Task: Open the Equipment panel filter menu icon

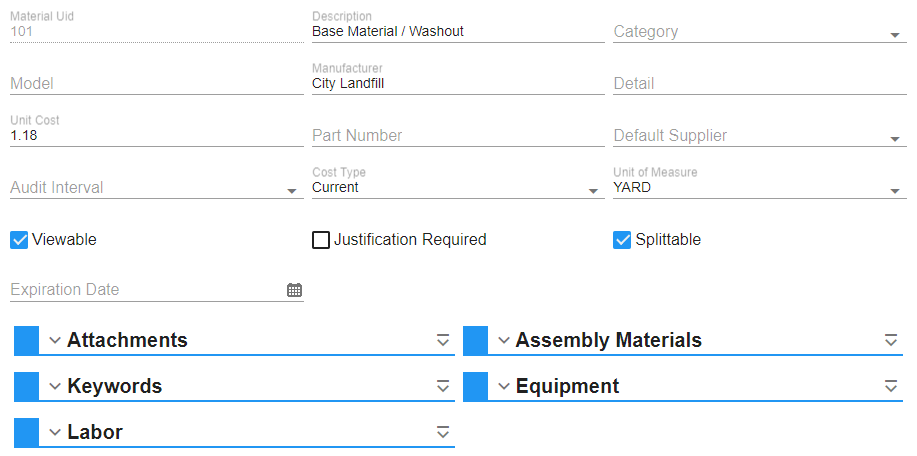Action: point(891,386)
